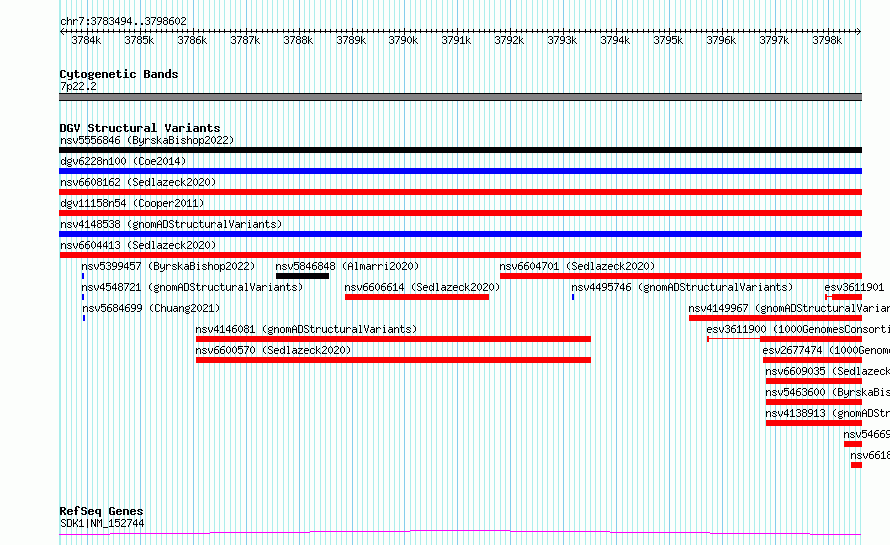The image size is (890, 545).
Task: Open nsv4146081 (gnomADStructuralVariants) label
Action: click(306, 329)
